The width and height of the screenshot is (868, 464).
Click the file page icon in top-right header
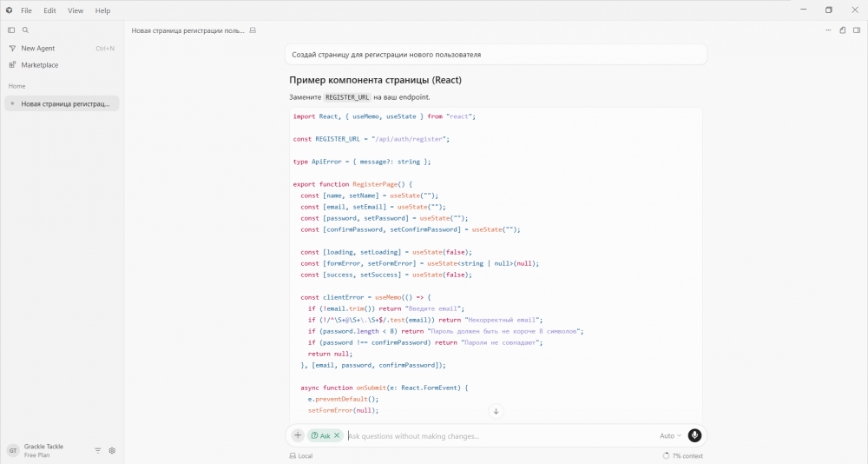pyautogui.click(x=843, y=30)
